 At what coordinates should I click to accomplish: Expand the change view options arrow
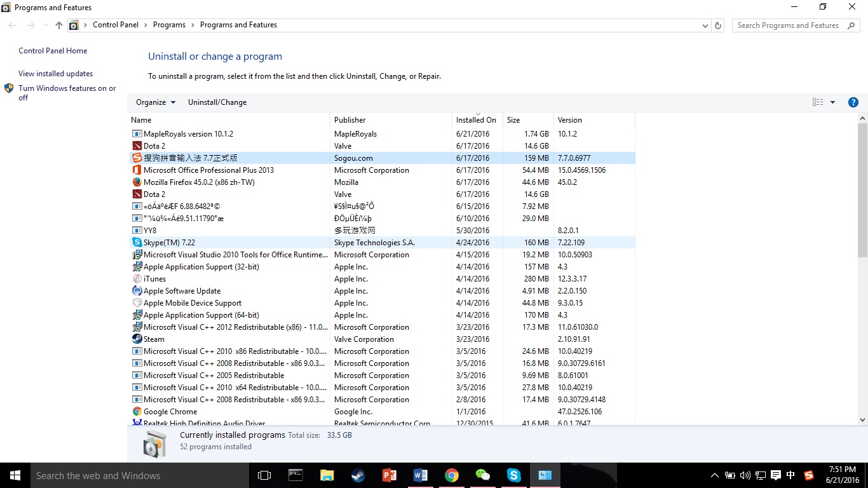coord(832,102)
